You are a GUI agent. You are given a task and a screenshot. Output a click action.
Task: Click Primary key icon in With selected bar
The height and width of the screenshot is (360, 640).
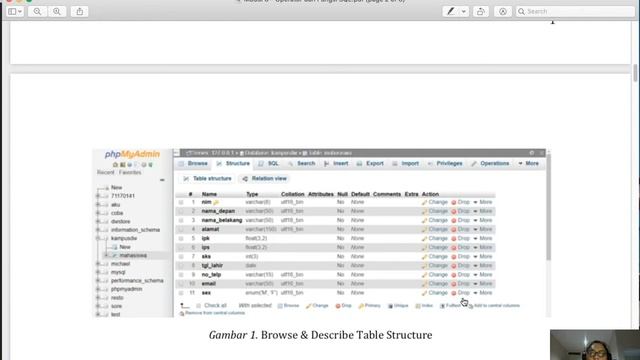pos(361,306)
